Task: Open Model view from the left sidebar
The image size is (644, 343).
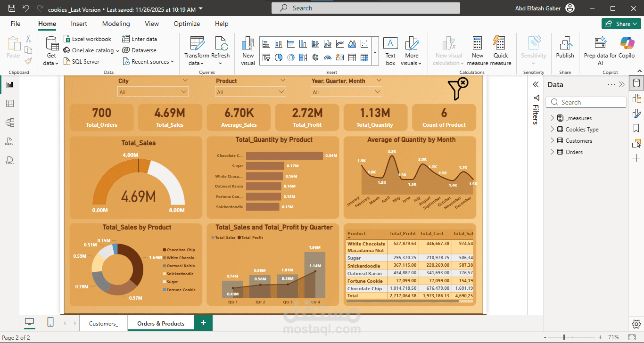Action: [10, 122]
